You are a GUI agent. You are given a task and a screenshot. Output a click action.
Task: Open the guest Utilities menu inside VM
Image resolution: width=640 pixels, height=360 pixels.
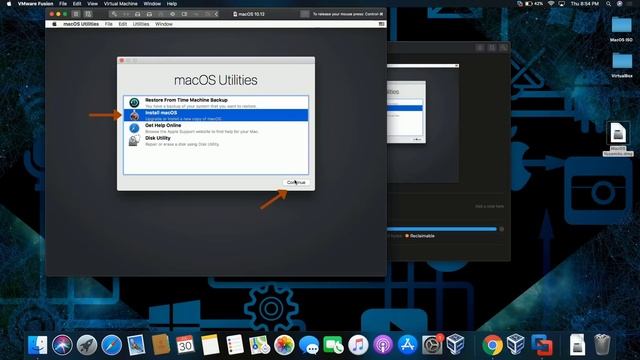[141, 24]
